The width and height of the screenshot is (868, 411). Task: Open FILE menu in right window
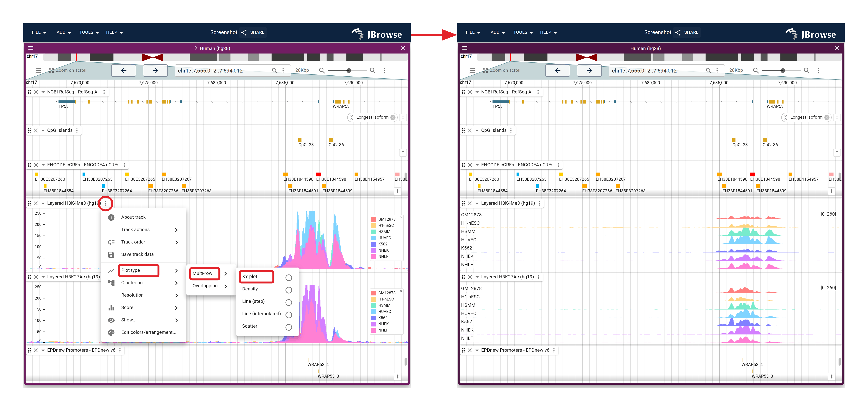pos(473,32)
